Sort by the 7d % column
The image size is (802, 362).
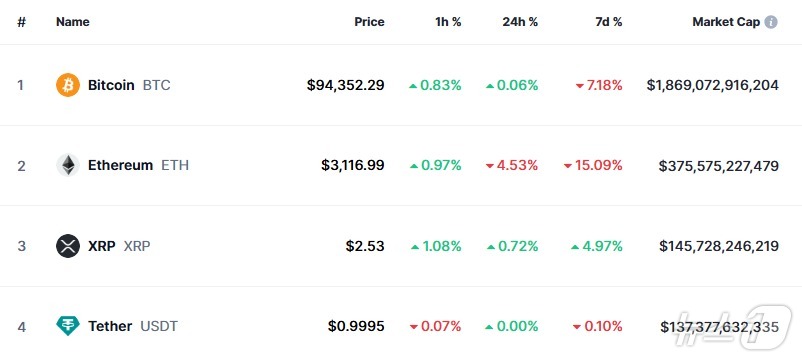click(x=609, y=22)
